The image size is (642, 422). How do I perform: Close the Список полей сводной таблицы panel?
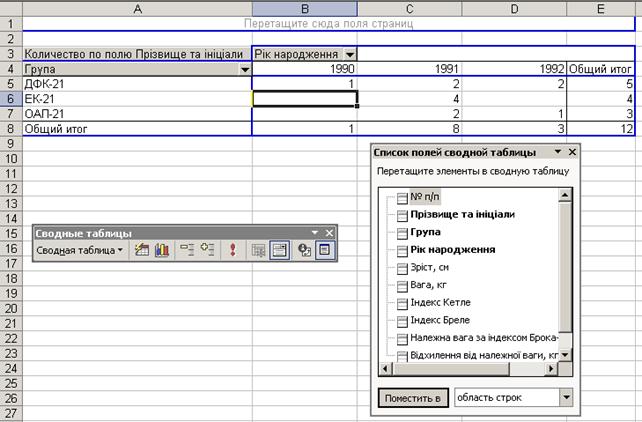[572, 152]
